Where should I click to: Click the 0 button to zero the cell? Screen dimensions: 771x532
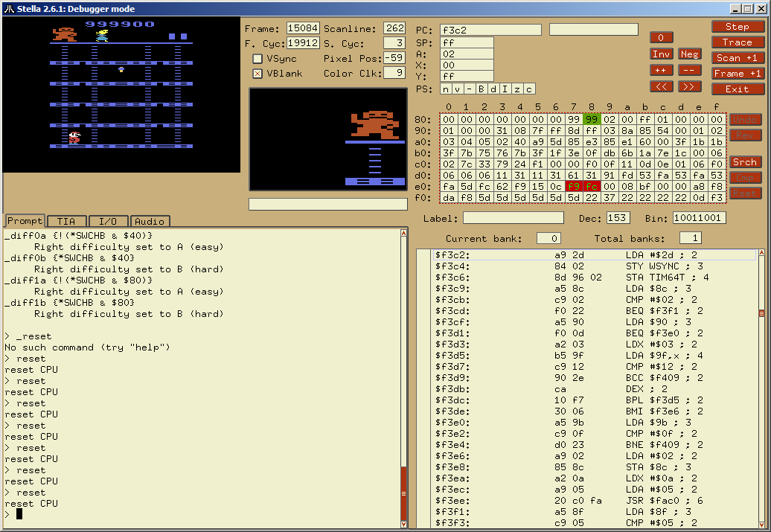point(661,38)
